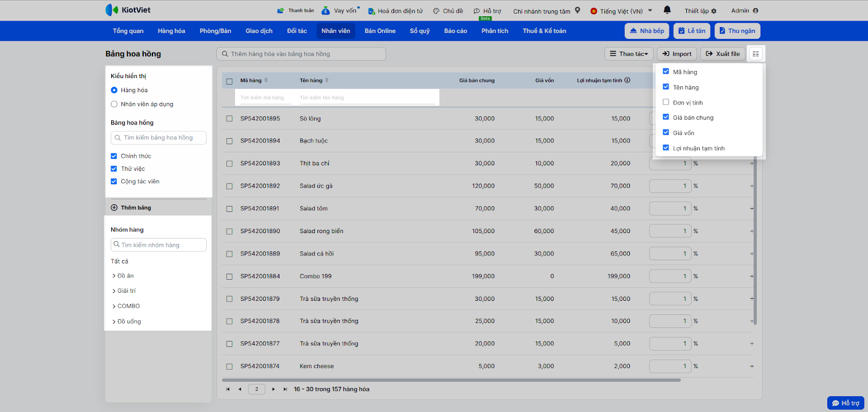Click the Thu ngân button
868x412 pixels.
point(737,31)
